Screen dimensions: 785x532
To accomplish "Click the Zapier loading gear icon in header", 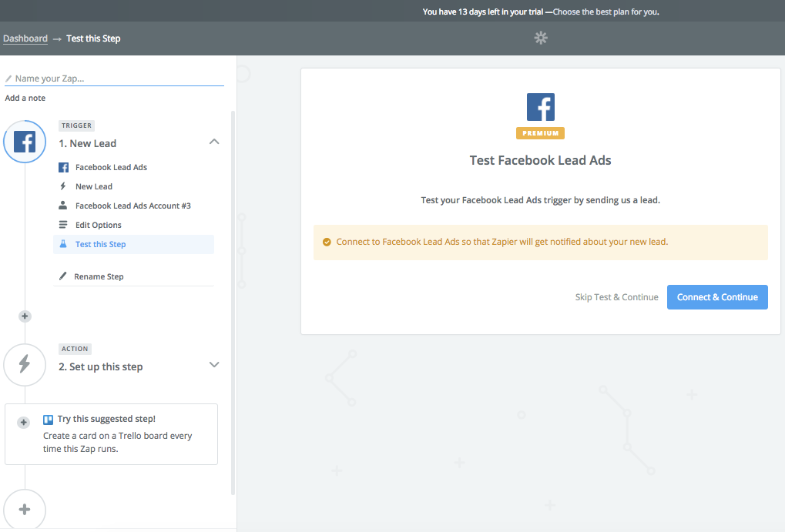I will tap(541, 38).
